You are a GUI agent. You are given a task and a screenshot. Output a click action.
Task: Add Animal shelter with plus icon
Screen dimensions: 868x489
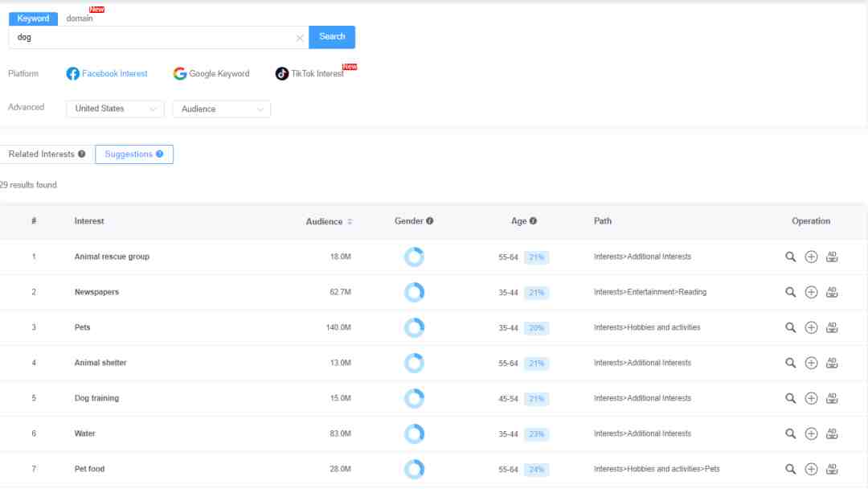(x=811, y=364)
